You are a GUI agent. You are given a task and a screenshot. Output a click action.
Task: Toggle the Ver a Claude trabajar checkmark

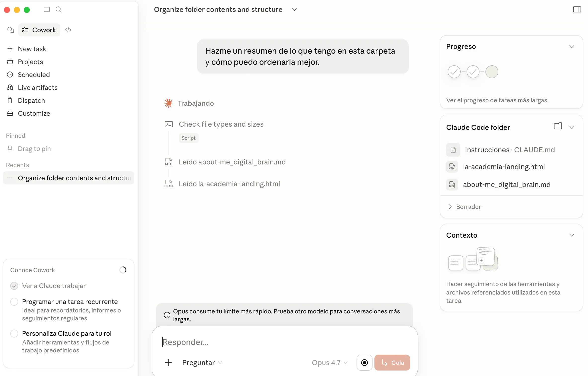(x=14, y=286)
